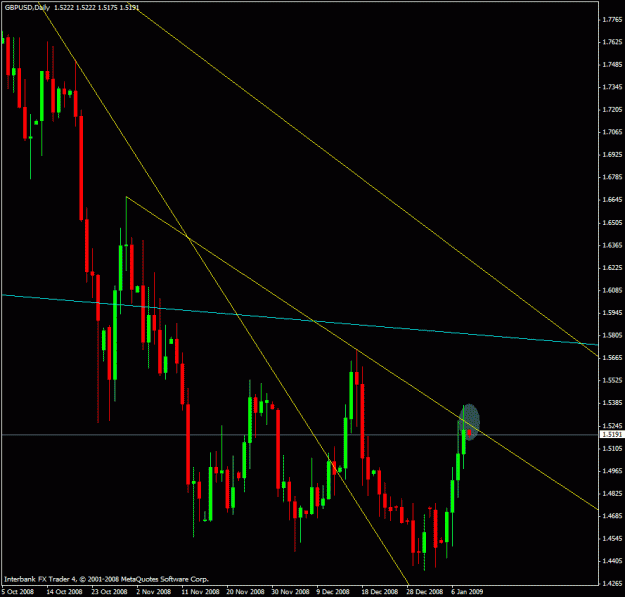The width and height of the screenshot is (625, 597).
Task: Click the 1.7765 price axis label
Action: click(612, 20)
